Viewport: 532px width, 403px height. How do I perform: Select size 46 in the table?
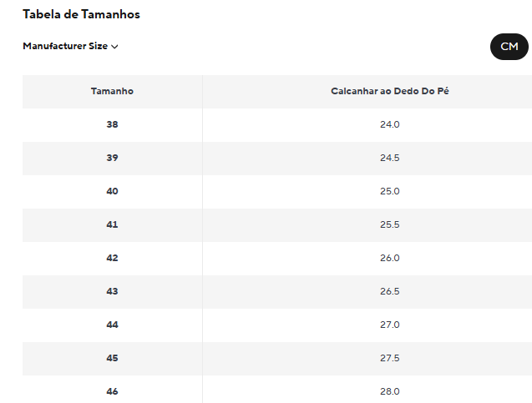tap(112, 391)
